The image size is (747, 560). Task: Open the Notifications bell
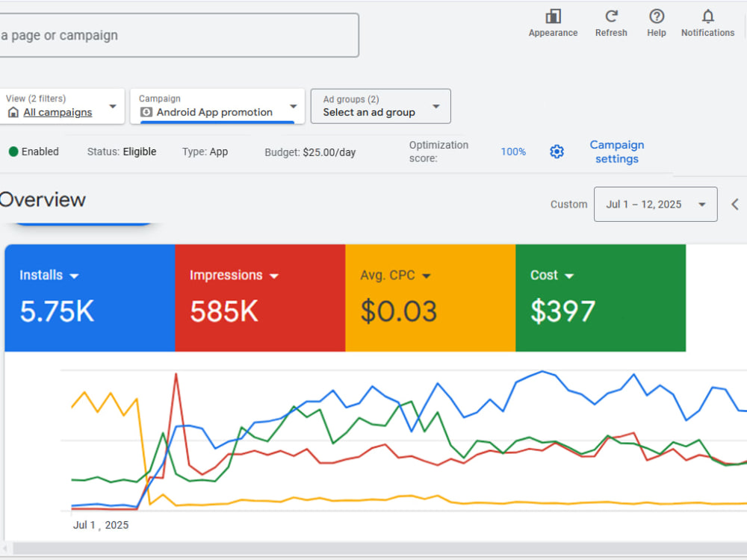(708, 16)
